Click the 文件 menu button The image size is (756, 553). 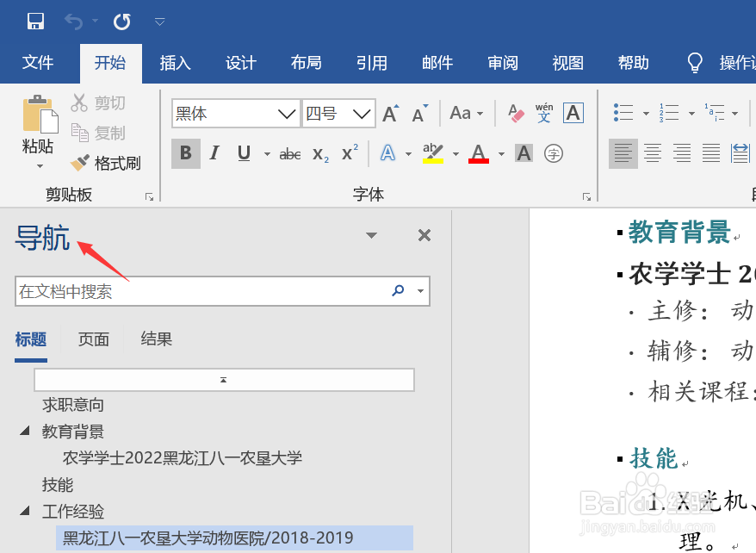pos(38,62)
